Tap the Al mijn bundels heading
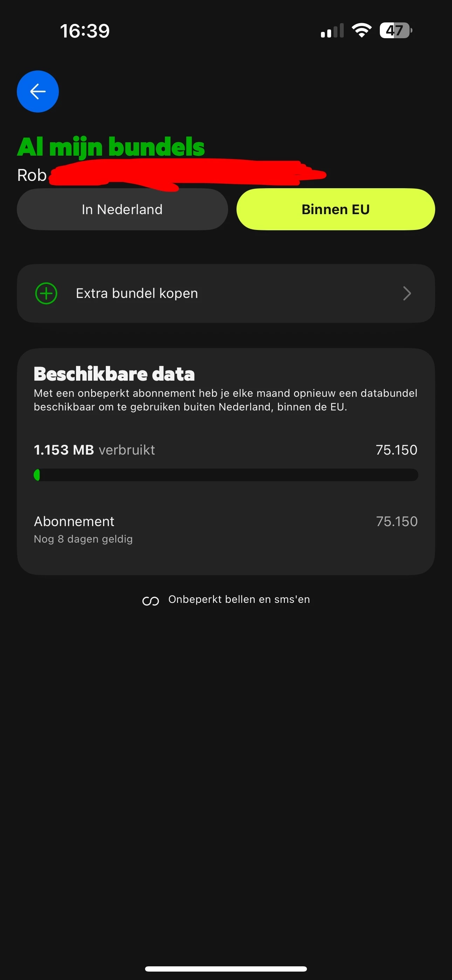The height and width of the screenshot is (980, 452). click(x=111, y=147)
